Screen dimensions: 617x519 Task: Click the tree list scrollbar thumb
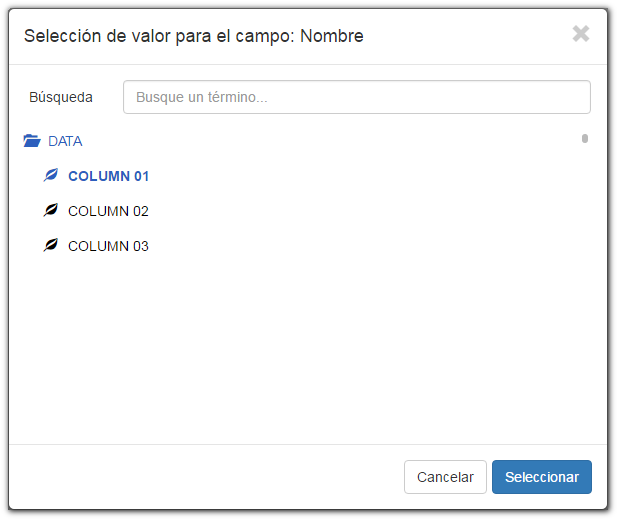585,139
